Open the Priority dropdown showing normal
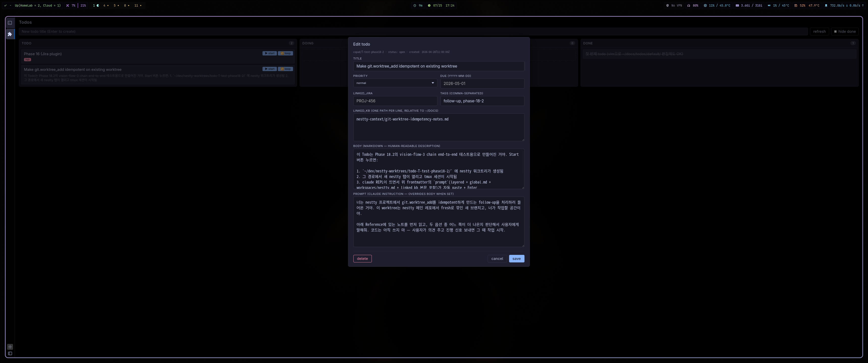Image resolution: width=868 pixels, height=363 pixels. (395, 83)
